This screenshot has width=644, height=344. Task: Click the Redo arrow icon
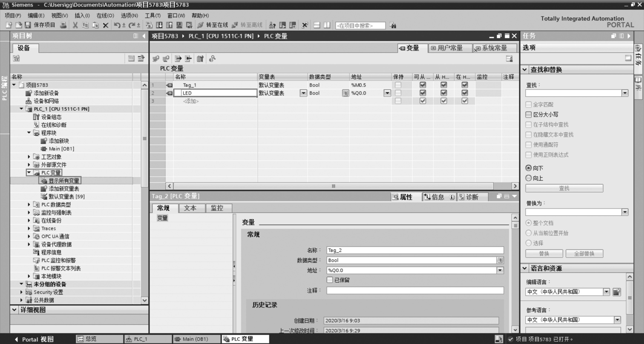[x=131, y=25]
